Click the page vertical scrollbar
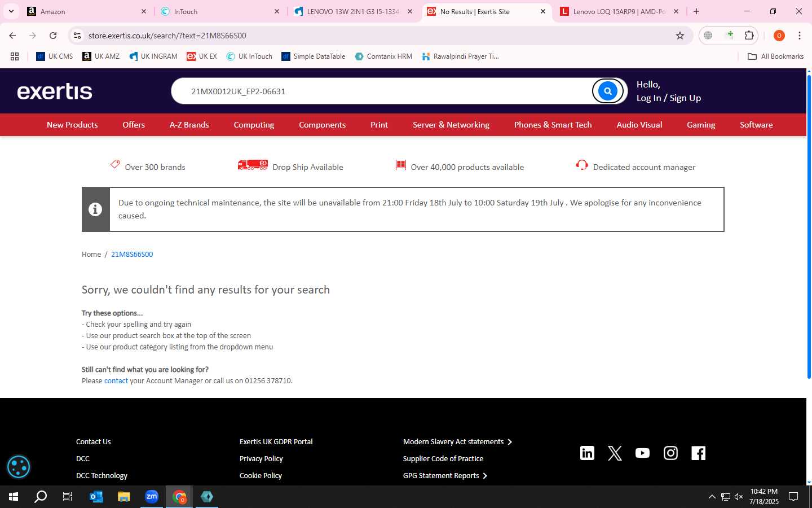 [809, 226]
